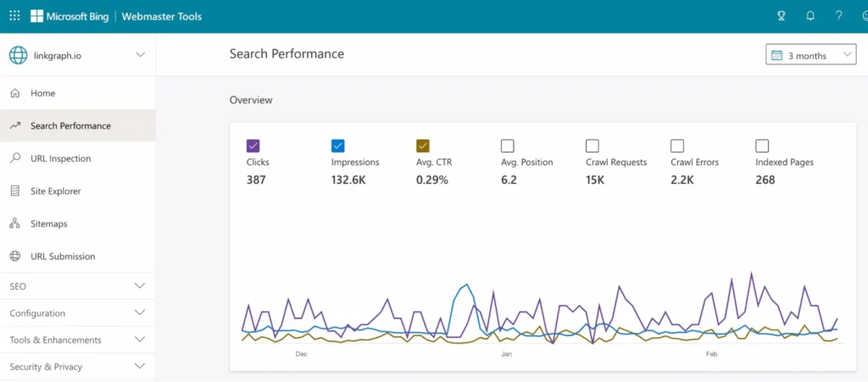This screenshot has height=382, width=868.
Task: Click the help question mark icon
Action: (x=838, y=16)
